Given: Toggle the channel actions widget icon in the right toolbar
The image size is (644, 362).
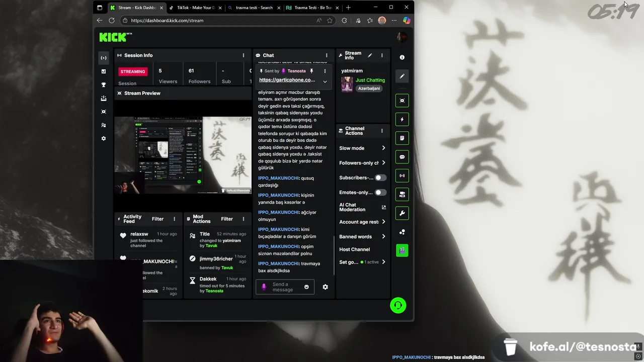Looking at the screenshot, I should 402,194.
